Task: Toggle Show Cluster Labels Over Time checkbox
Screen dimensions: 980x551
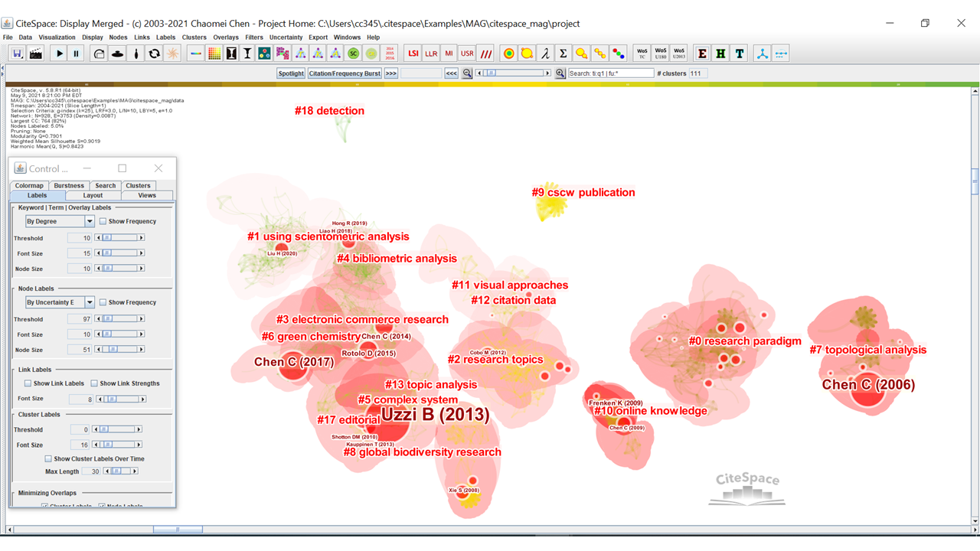Action: coord(48,459)
